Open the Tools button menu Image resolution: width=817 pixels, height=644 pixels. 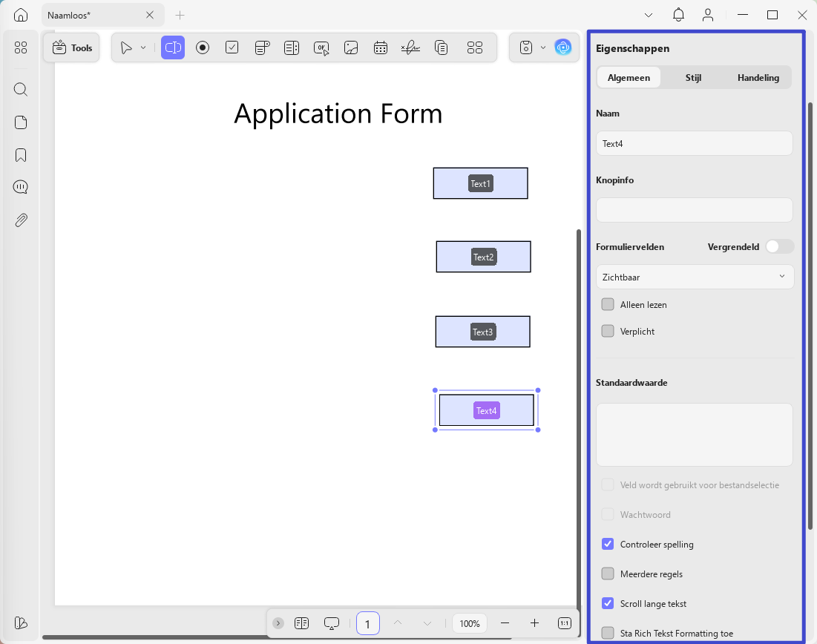[72, 48]
